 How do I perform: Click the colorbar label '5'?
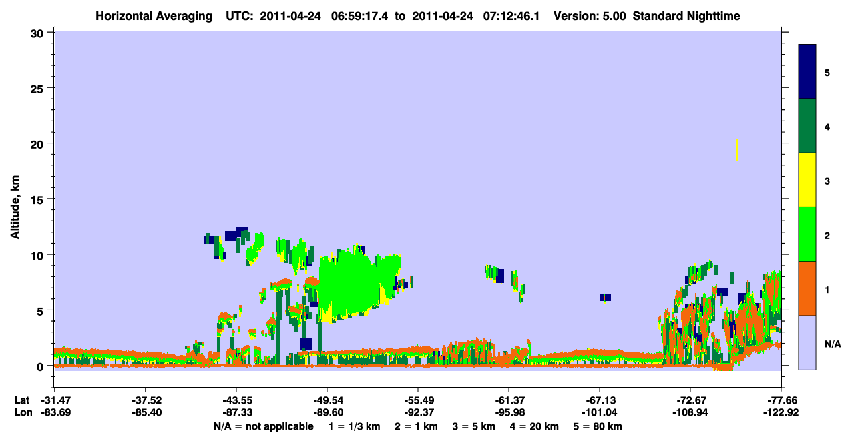coord(827,72)
